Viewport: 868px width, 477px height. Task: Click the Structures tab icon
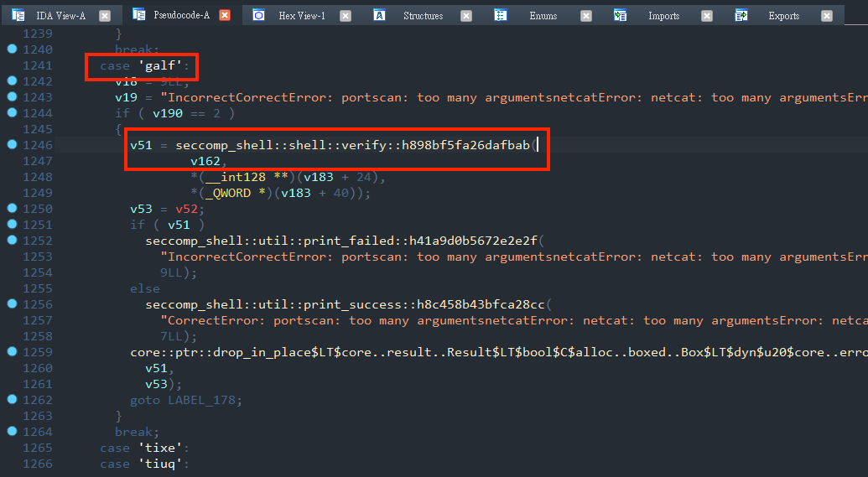point(379,15)
